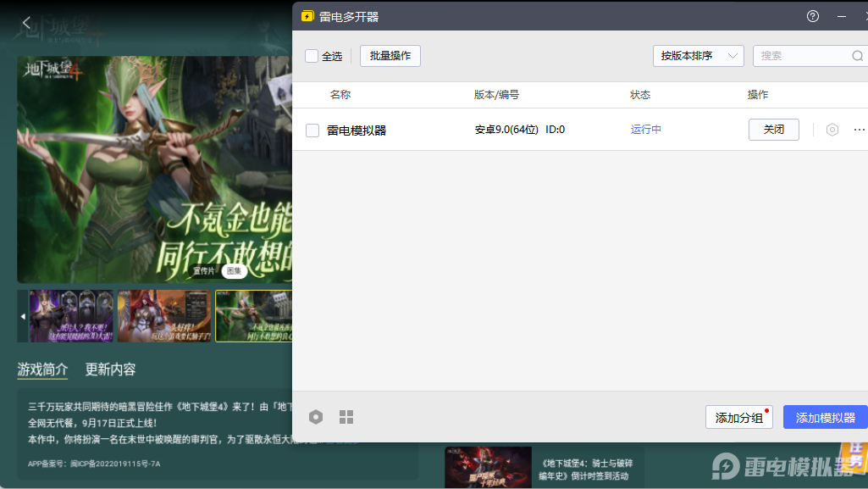
Task: Tick the 全选 select-all checkbox
Action: point(312,56)
